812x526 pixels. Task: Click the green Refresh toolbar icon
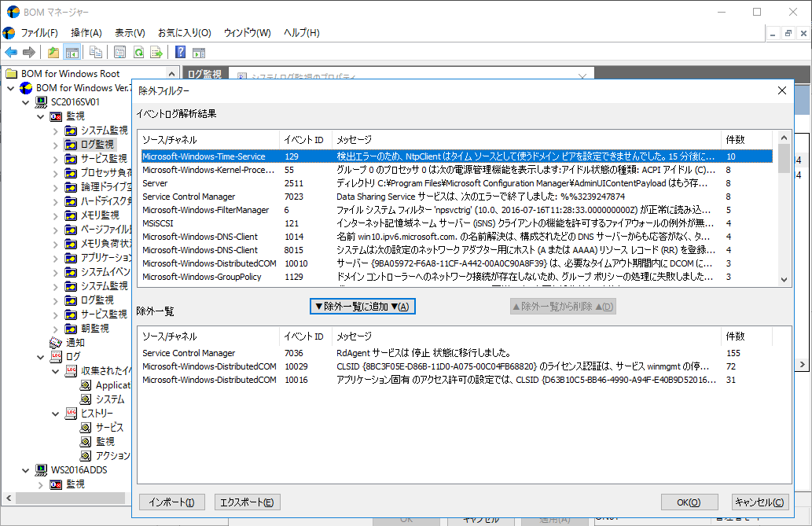tap(138, 53)
